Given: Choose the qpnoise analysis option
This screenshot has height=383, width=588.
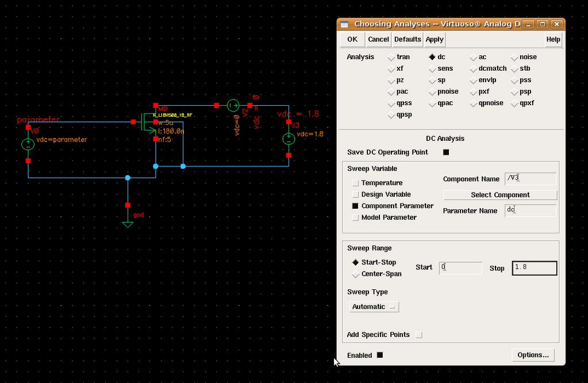Looking at the screenshot, I should click(473, 103).
